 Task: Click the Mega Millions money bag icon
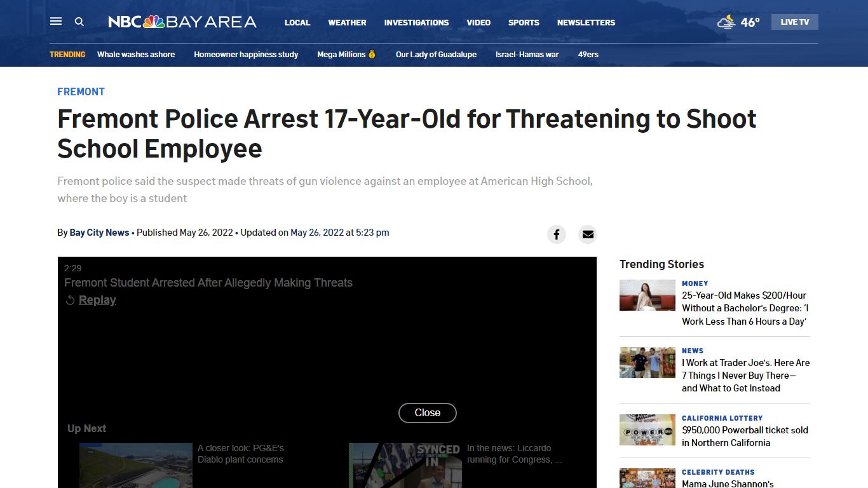[x=372, y=55]
